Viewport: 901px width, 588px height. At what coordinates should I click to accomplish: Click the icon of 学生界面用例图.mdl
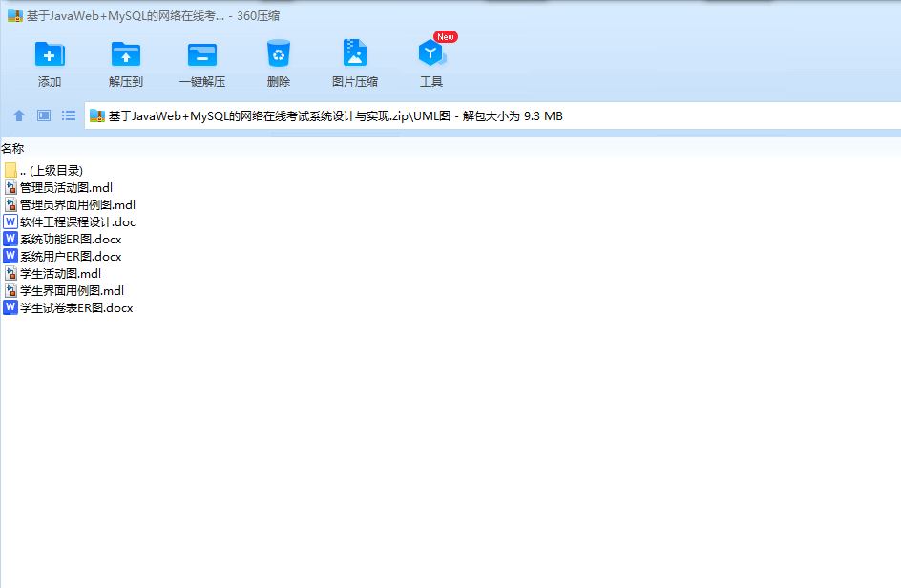[x=10, y=291]
